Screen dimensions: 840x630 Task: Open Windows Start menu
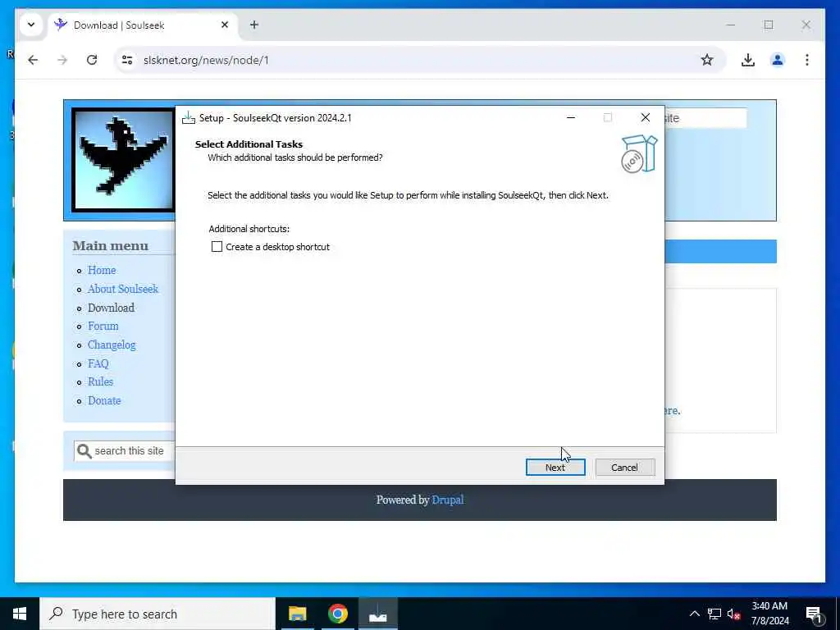coord(20,614)
